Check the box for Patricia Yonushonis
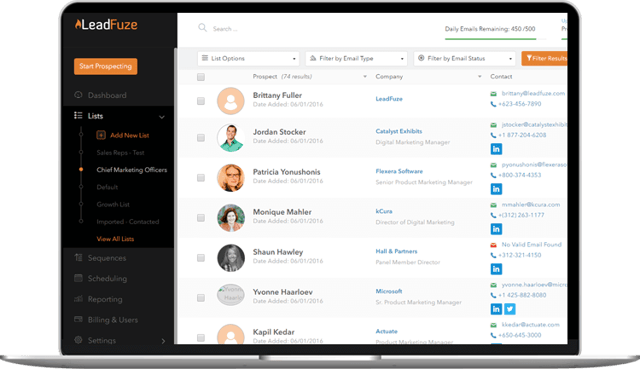 point(201,178)
